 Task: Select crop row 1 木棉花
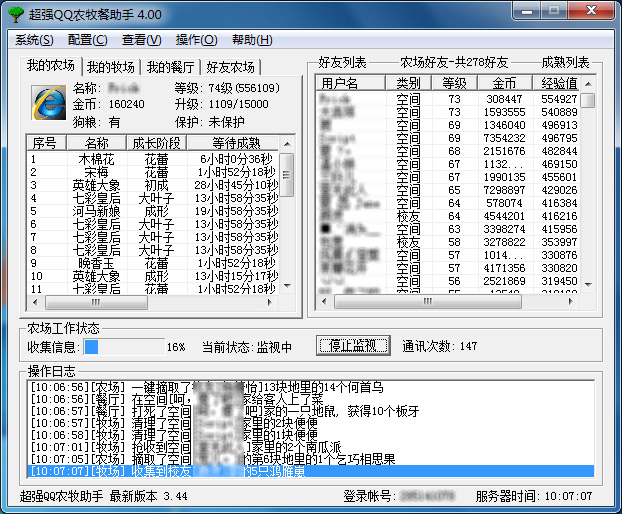click(x=154, y=159)
